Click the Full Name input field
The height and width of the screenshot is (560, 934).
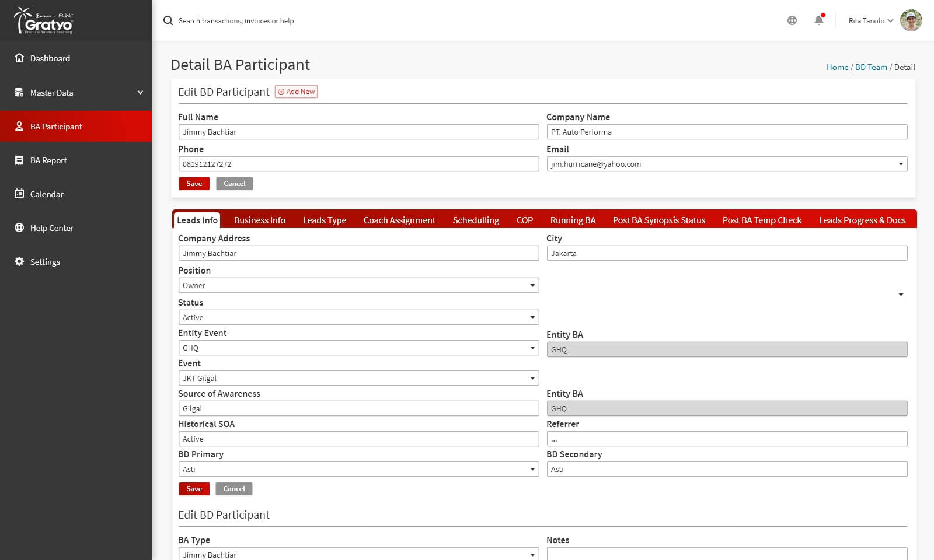pyautogui.click(x=358, y=132)
